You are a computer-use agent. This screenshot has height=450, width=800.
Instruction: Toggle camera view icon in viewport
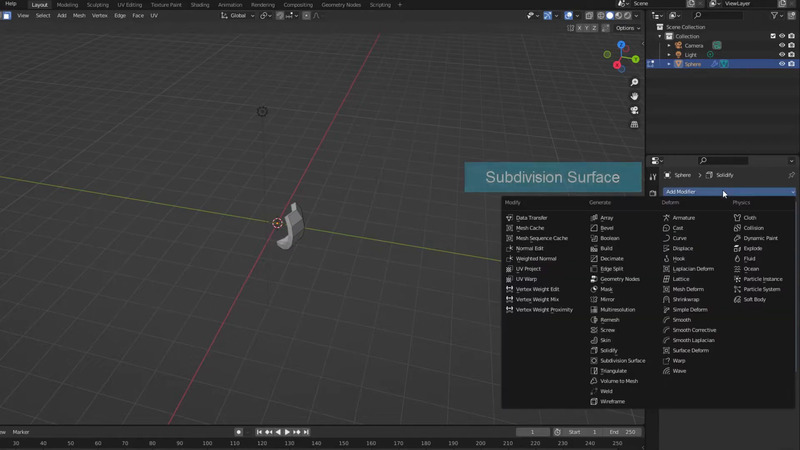click(634, 110)
